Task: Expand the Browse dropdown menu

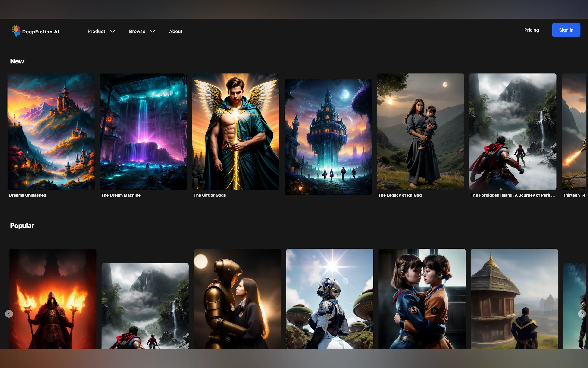Action: (142, 31)
